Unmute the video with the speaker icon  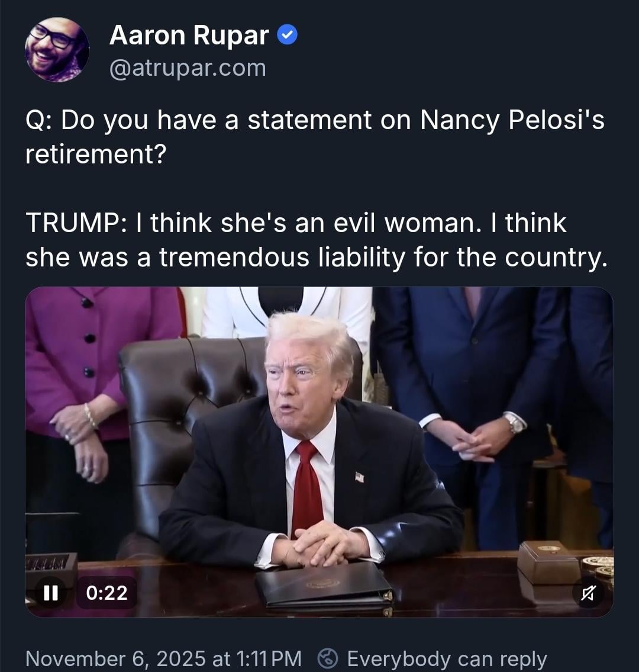(589, 593)
